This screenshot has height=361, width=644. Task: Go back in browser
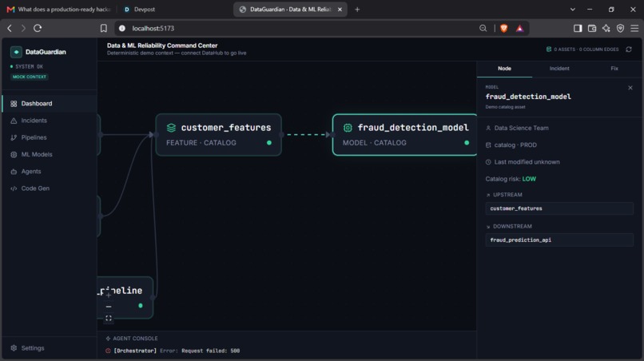(10, 28)
